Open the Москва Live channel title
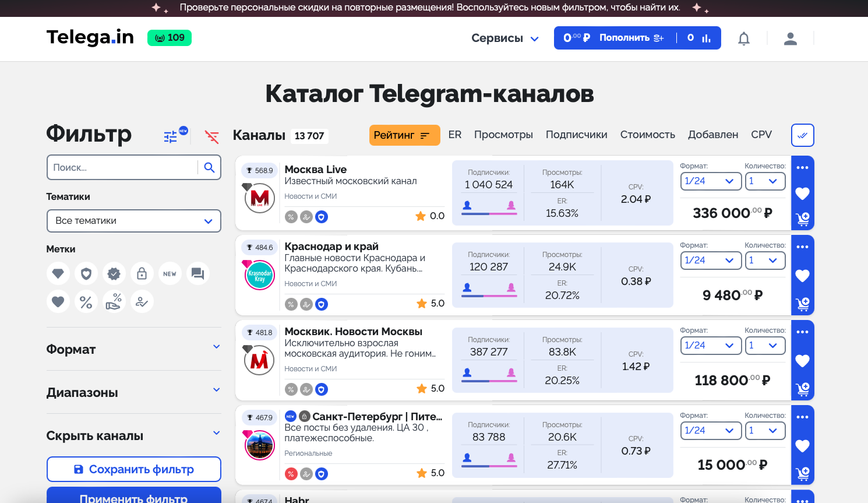The height and width of the screenshot is (503, 868). pos(316,170)
